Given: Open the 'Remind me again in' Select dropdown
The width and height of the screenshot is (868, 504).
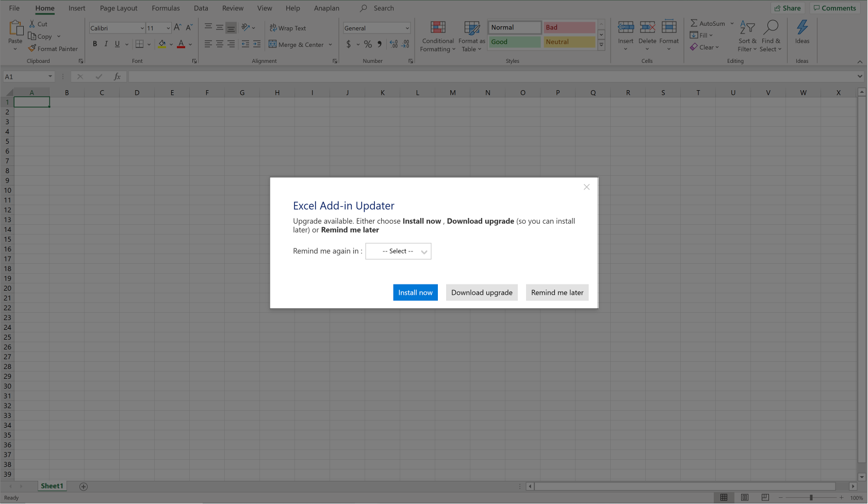Looking at the screenshot, I should (x=398, y=251).
